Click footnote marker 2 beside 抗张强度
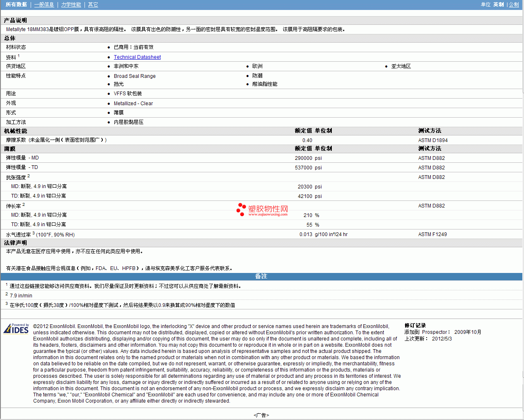The image size is (524, 420). click(29, 176)
